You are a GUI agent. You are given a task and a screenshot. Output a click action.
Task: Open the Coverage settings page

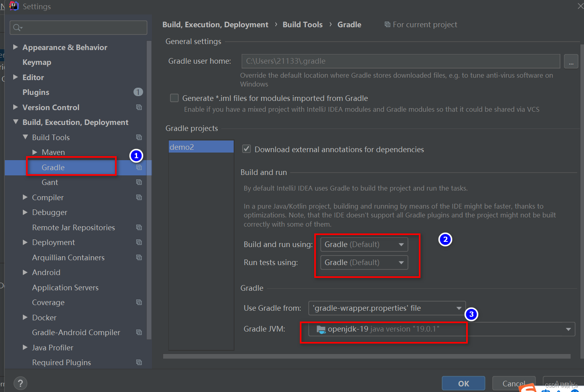tap(48, 303)
